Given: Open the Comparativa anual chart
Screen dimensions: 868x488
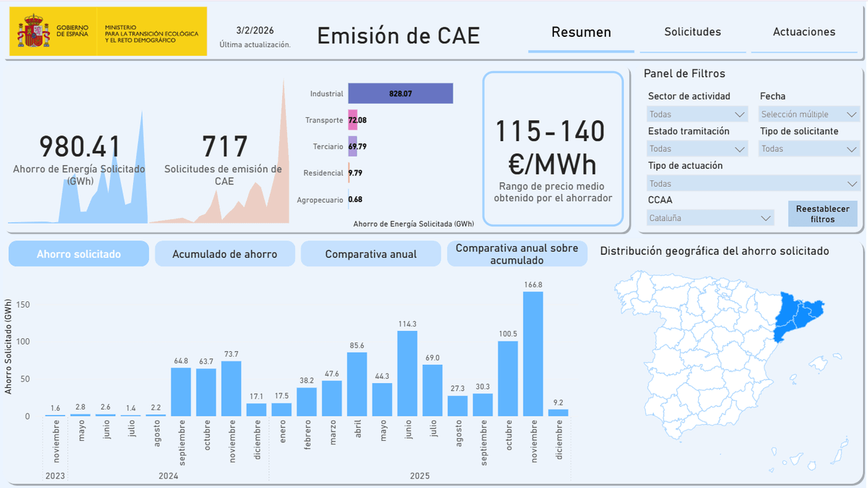Looking at the screenshot, I should click(371, 254).
